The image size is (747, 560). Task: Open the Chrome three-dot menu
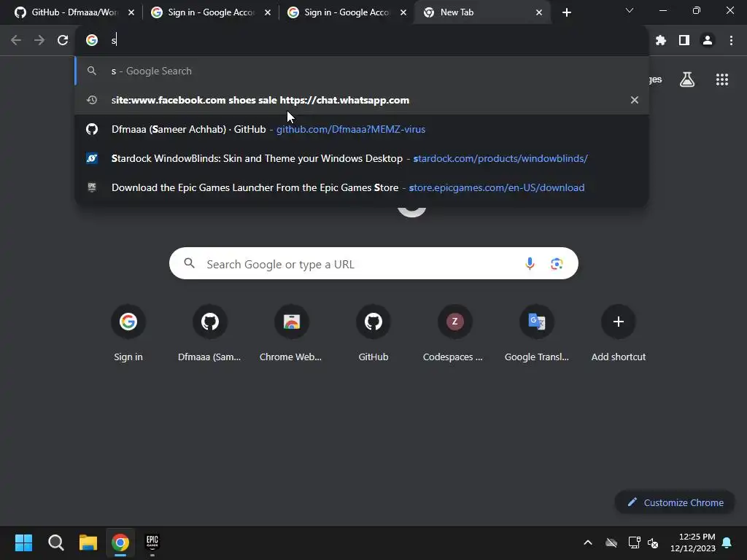point(731,41)
